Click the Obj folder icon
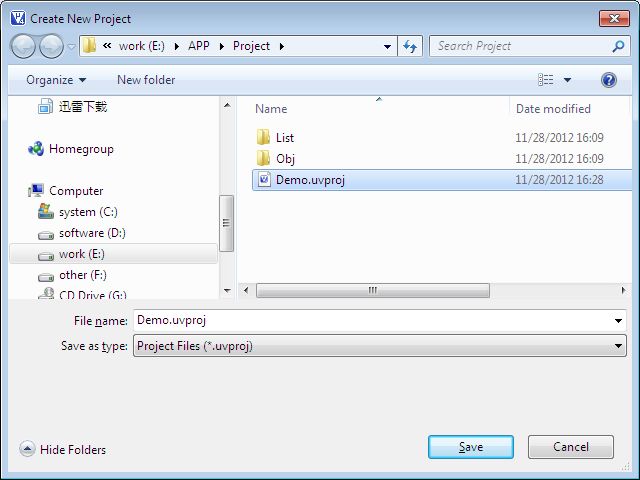 [263, 158]
